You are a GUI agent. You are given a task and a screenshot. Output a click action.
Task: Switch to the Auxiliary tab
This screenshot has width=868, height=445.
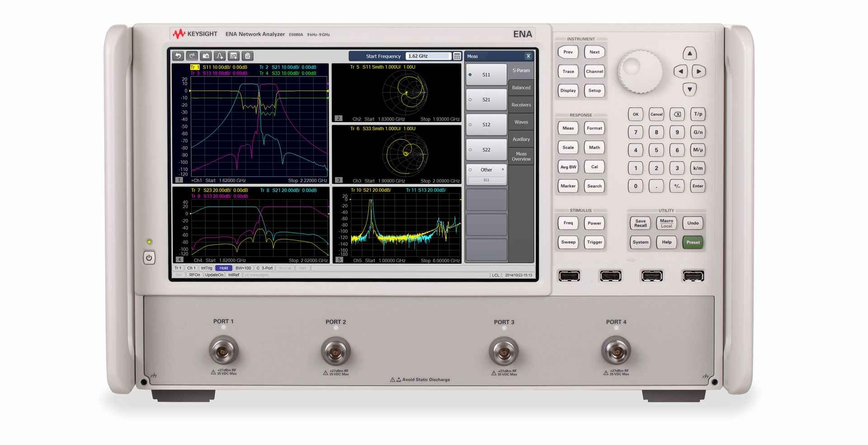pos(521,139)
